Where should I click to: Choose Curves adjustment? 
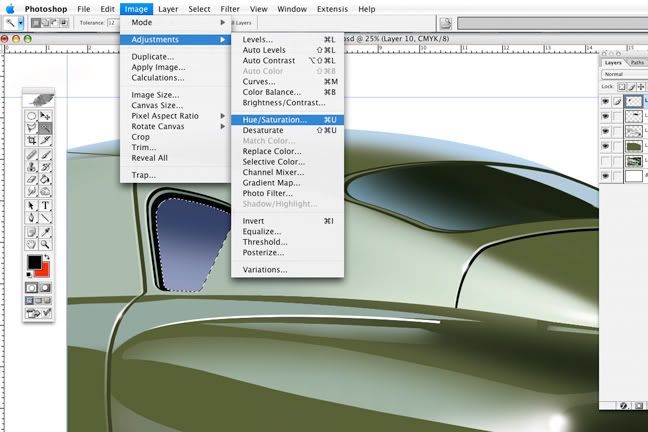[x=287, y=81]
